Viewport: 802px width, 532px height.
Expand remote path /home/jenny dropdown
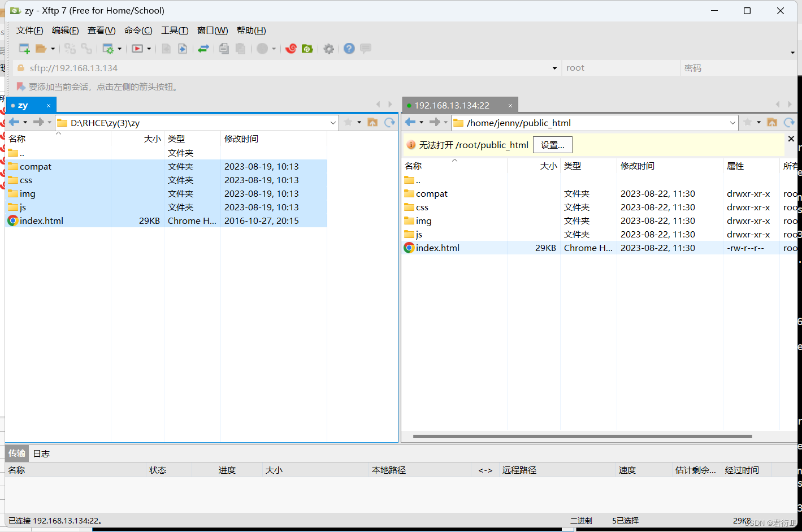732,123
